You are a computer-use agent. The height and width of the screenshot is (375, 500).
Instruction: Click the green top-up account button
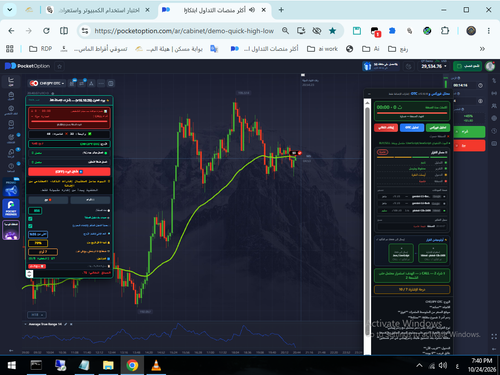coord(467,66)
